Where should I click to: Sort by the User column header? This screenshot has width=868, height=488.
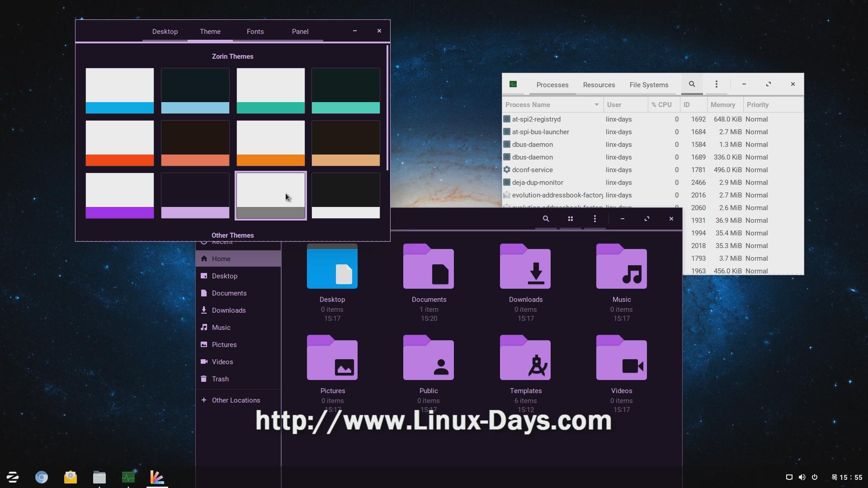click(626, 104)
